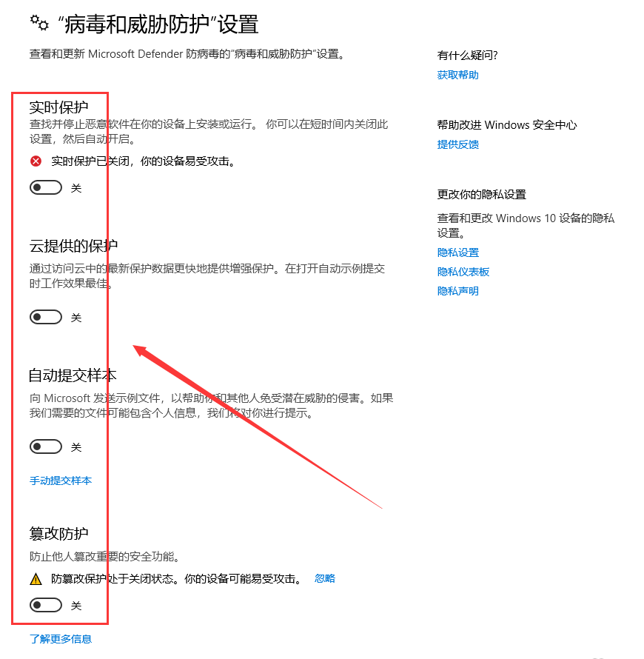
Task: Turn on the 实时保护 toggle
Action: (x=46, y=187)
